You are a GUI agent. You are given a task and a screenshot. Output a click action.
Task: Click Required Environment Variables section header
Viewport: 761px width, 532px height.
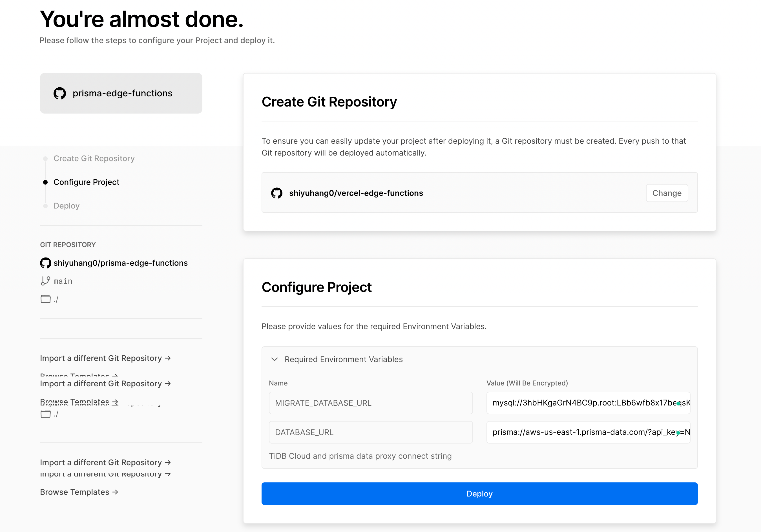click(343, 359)
